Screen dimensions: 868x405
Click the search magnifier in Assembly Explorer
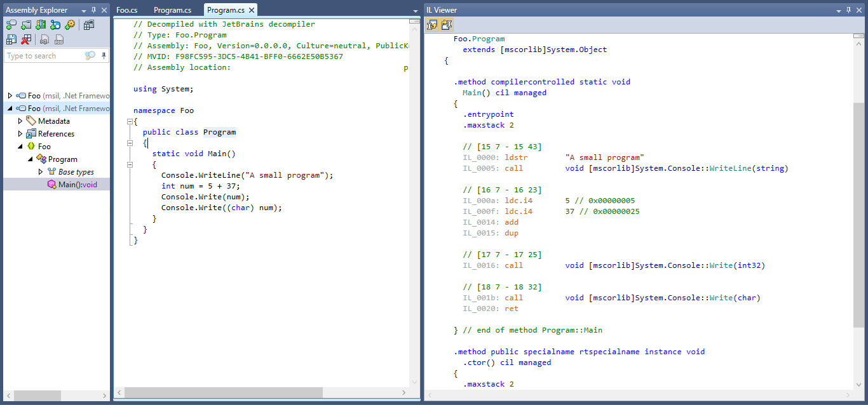[89, 55]
